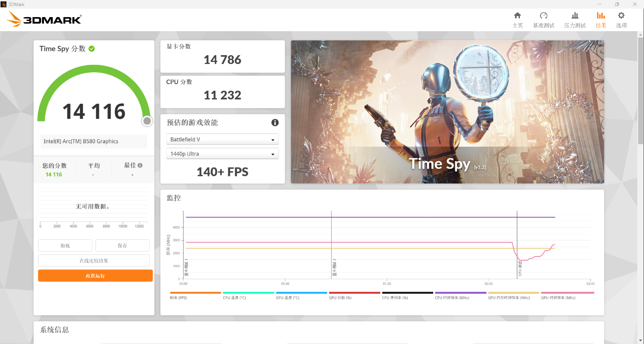The image size is (644, 344).
Task: Click the CPU 测试 marker in the chart
Action: [520, 269]
